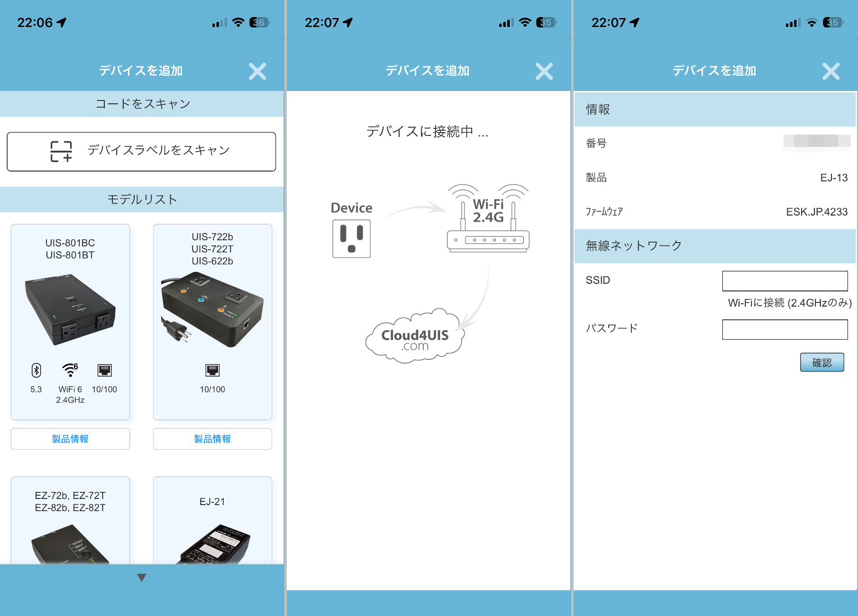Tap the firmware value ESK.JP.4233
Screen dimensions: 858x616
coord(817,212)
